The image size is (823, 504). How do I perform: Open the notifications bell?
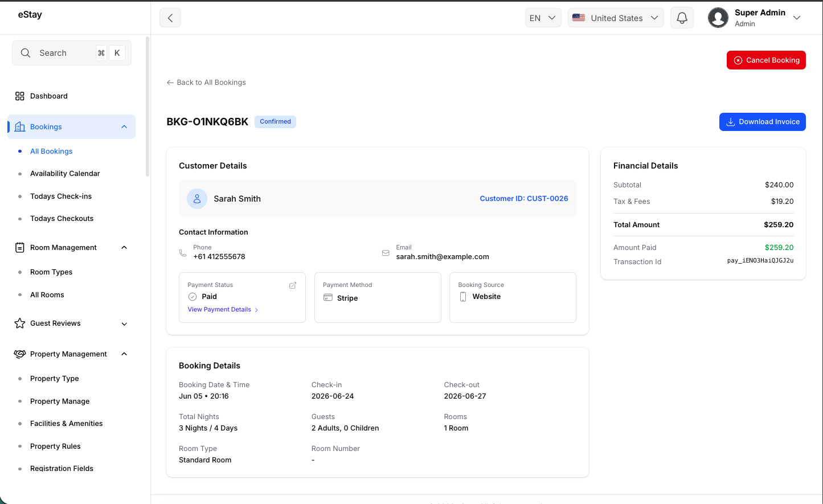pyautogui.click(x=682, y=18)
